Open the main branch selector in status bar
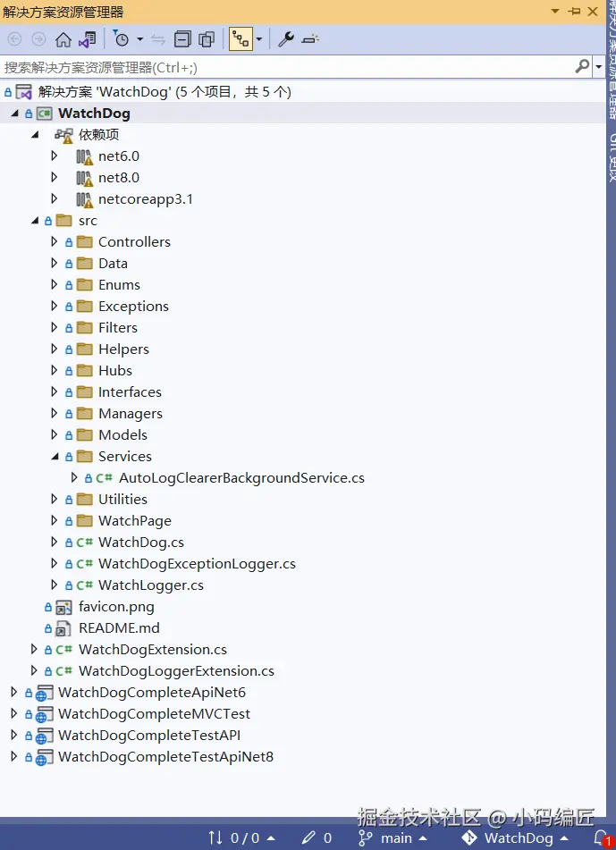 coord(392,838)
